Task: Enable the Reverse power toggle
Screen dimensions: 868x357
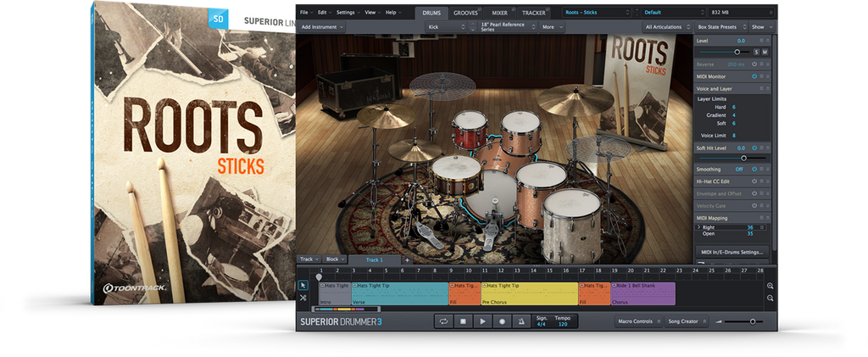Action: [x=754, y=64]
